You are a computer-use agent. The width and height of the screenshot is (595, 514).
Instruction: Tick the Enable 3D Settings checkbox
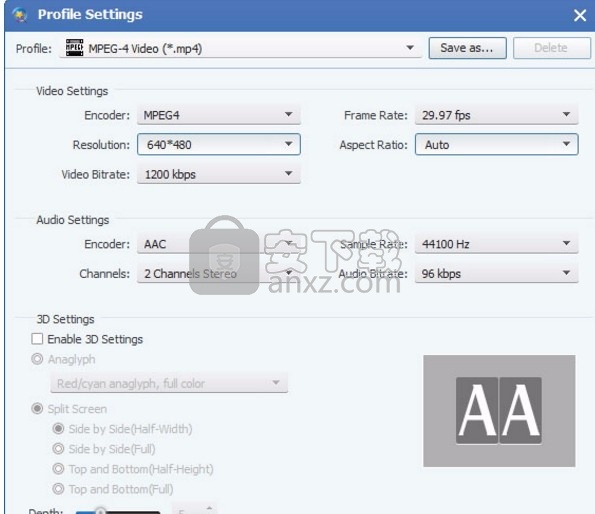(37, 339)
